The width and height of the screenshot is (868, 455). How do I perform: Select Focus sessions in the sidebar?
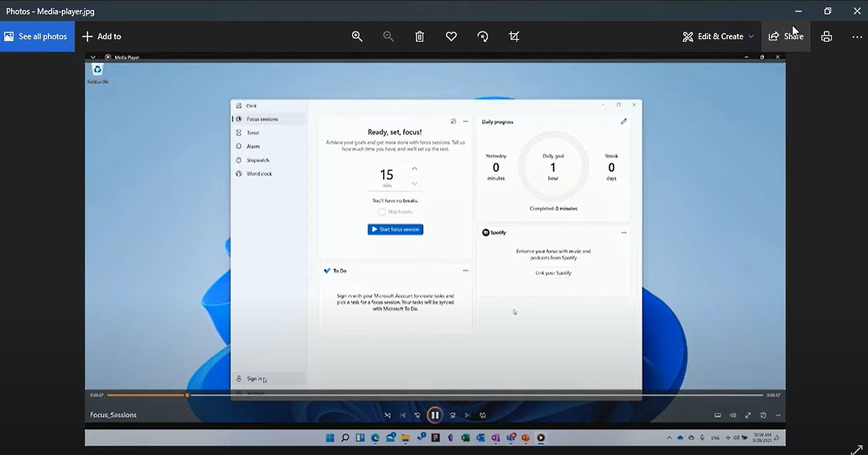(x=269, y=119)
